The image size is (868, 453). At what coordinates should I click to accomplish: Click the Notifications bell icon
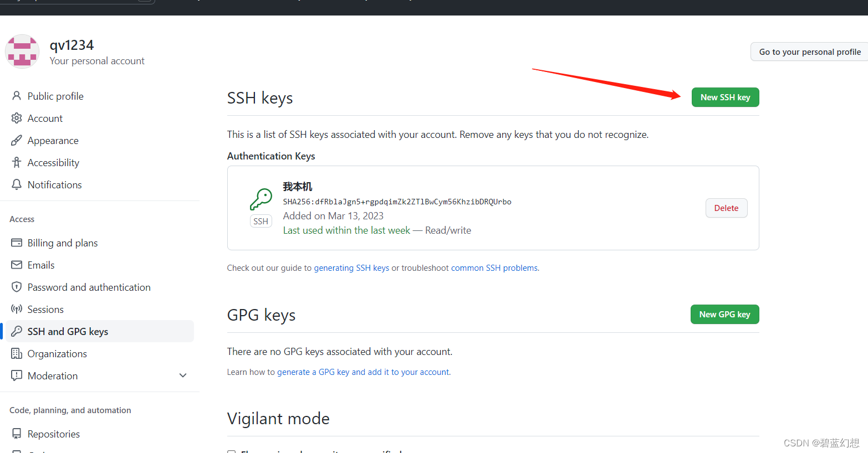pyautogui.click(x=17, y=184)
